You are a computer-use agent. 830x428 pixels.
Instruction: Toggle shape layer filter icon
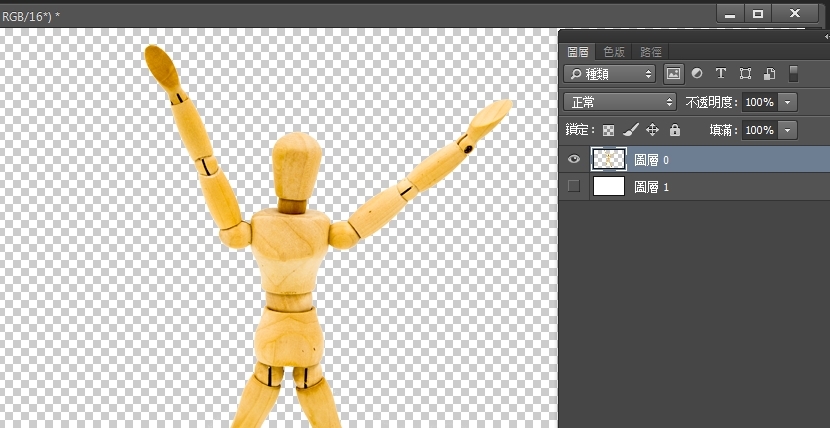pyautogui.click(x=745, y=74)
